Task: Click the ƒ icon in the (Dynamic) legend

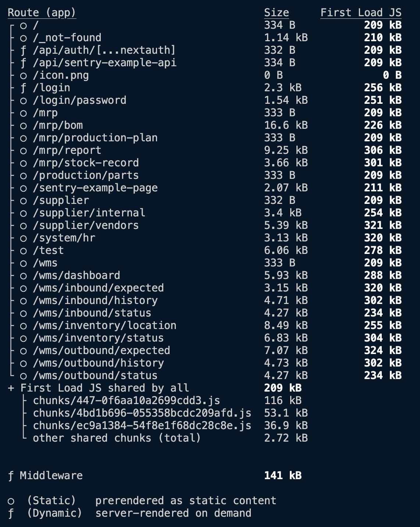Action: tap(11, 513)
